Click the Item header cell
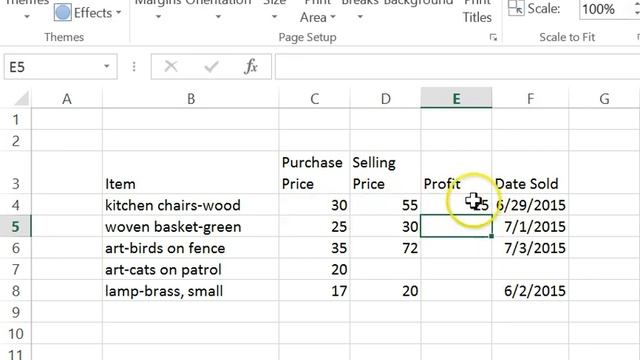Screen dimensions: 640x360 (x=191, y=173)
